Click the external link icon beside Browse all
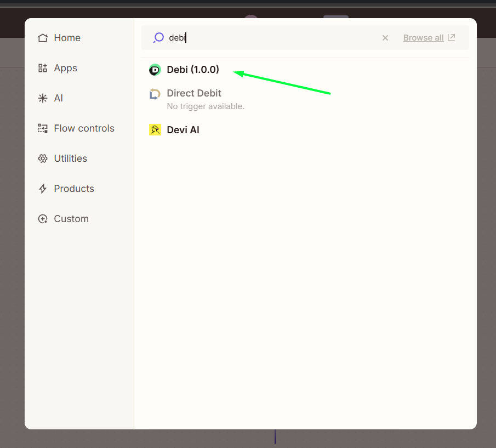This screenshot has width=496, height=448. coord(452,37)
